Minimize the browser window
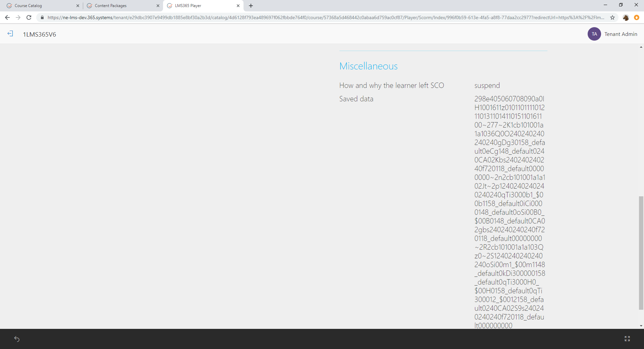Viewport: 644px width, 349px height. point(605,5)
